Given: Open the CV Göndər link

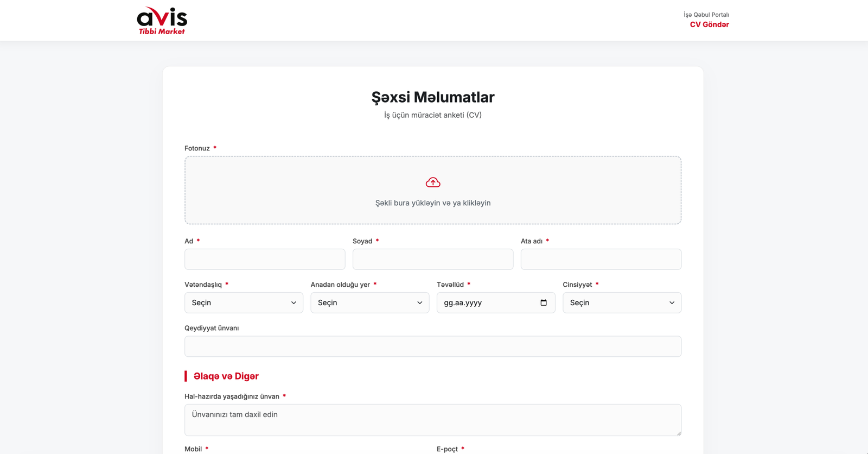Looking at the screenshot, I should 709,24.
